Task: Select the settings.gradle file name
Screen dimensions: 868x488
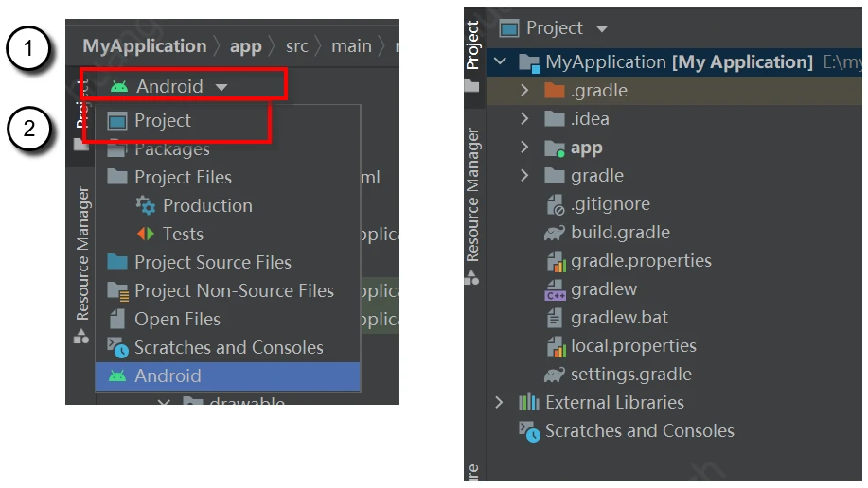Action: 631,375
